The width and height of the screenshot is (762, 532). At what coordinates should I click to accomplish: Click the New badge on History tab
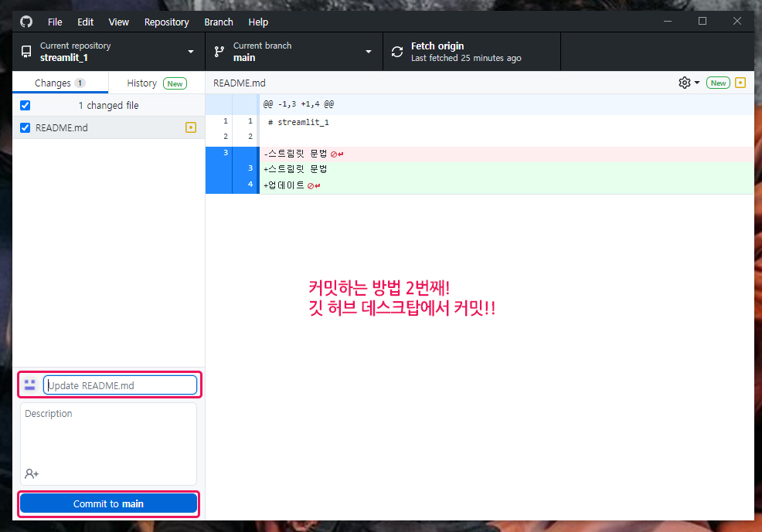175,83
